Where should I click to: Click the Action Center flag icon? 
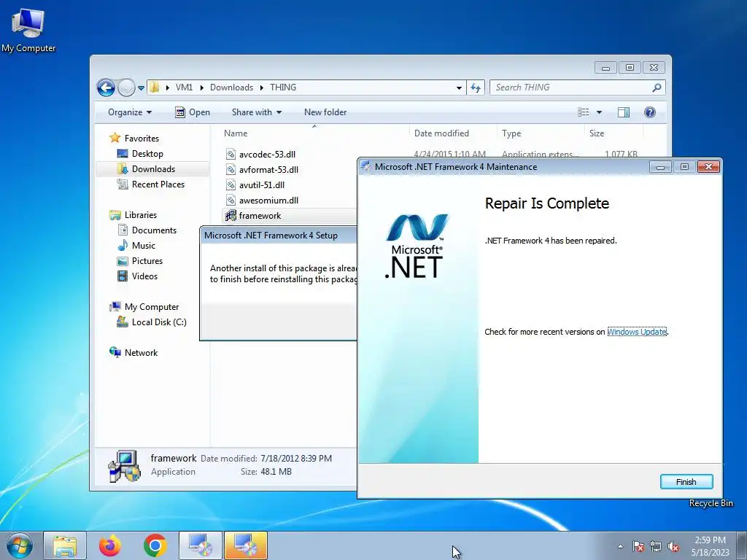point(638,546)
